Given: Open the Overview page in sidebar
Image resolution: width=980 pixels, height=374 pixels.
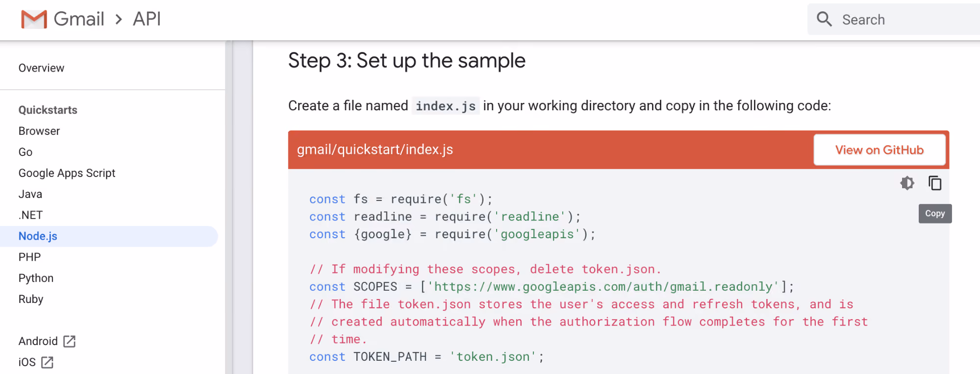Looking at the screenshot, I should click(41, 68).
